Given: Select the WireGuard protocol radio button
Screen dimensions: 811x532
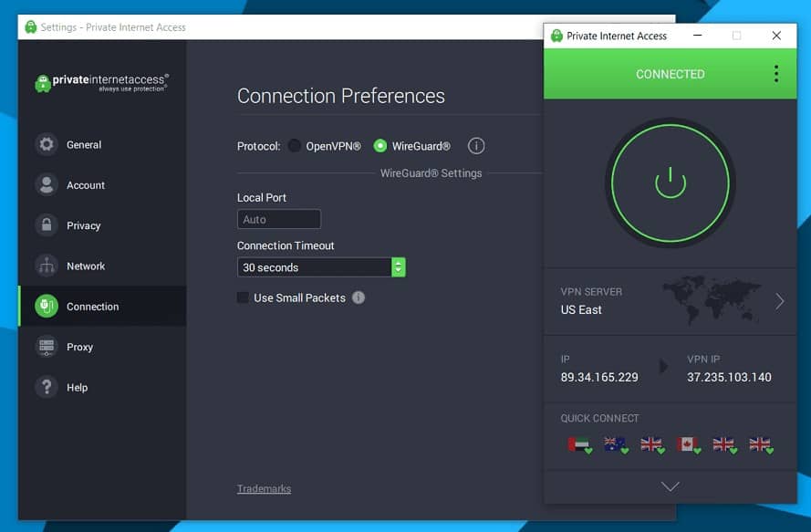Looking at the screenshot, I should pos(380,146).
